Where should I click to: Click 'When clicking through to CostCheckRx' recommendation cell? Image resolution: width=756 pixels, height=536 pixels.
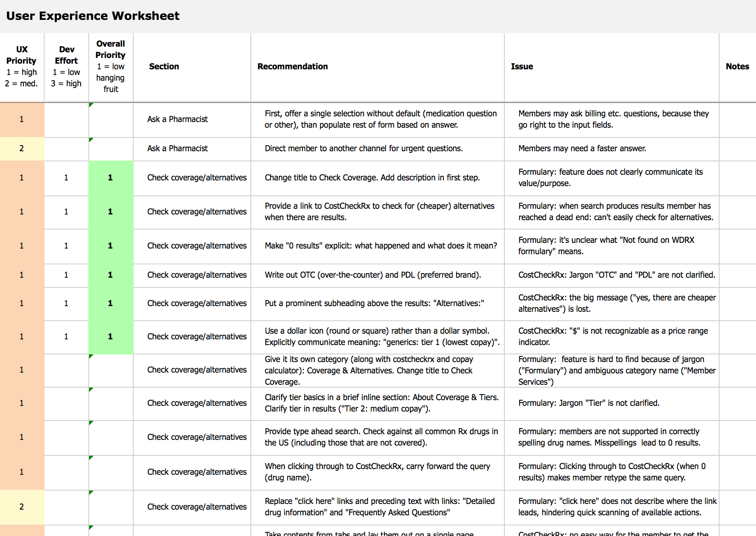(x=377, y=472)
